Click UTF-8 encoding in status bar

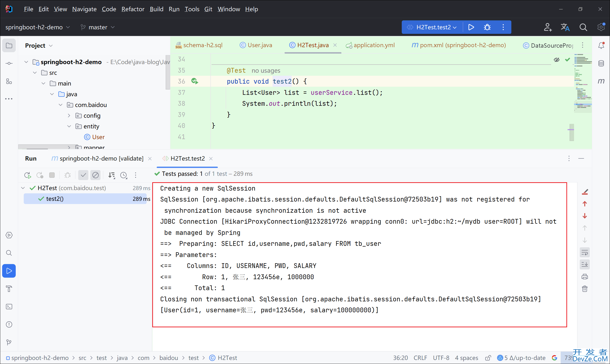tap(441, 358)
